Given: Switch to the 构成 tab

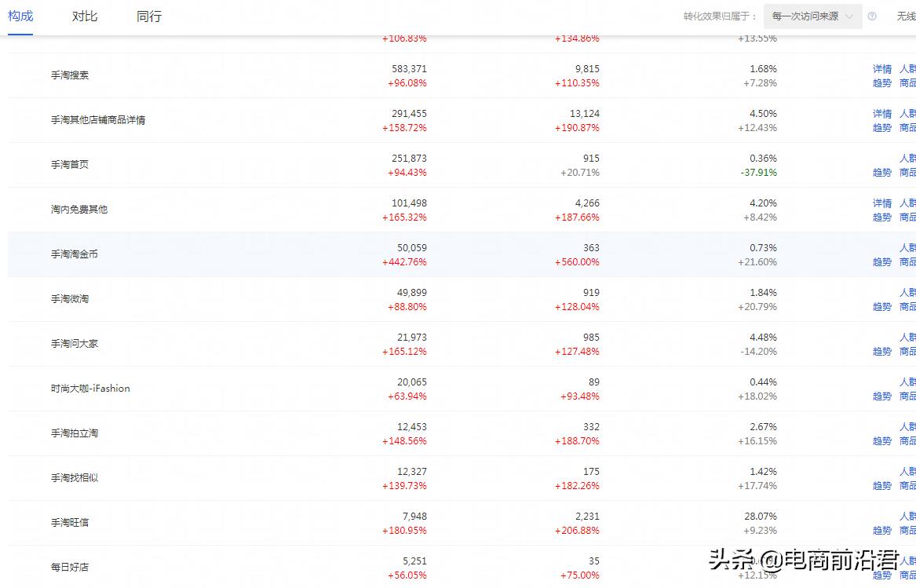Looking at the screenshot, I should (20, 16).
